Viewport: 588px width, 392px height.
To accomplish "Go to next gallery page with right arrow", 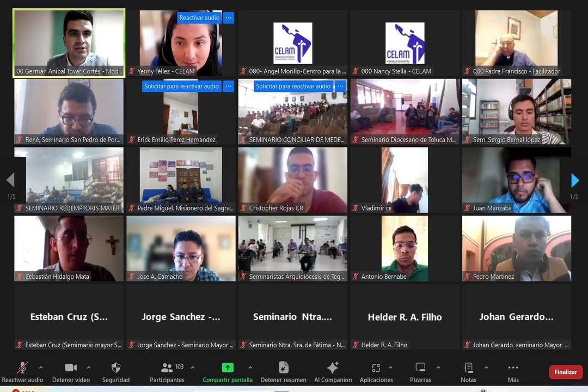I will click(575, 180).
